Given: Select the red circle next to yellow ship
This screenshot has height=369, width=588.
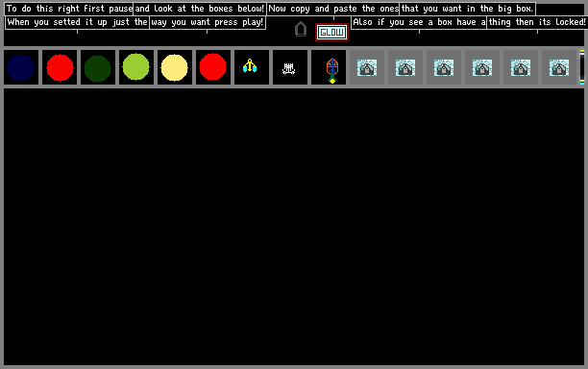Looking at the screenshot, I should 213,67.
